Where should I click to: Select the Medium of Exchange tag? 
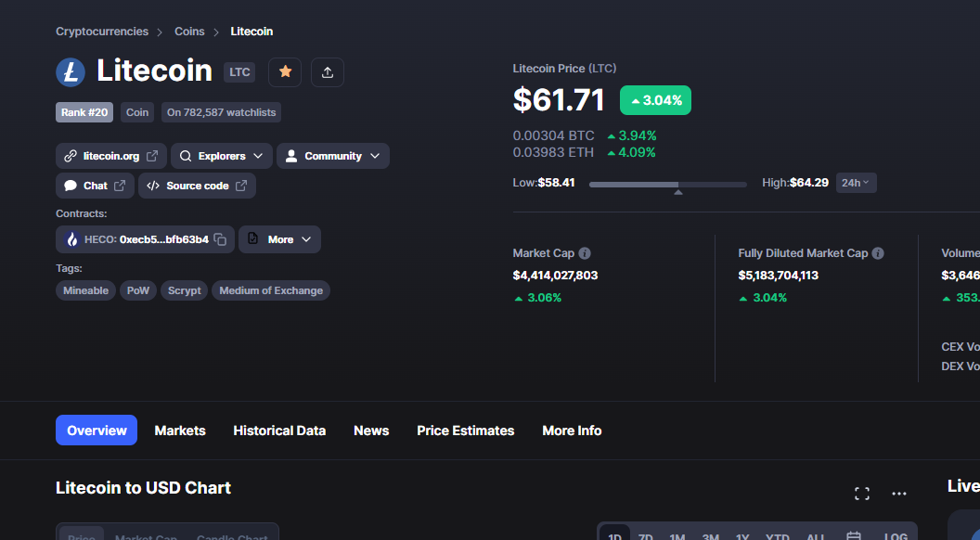[x=271, y=290]
